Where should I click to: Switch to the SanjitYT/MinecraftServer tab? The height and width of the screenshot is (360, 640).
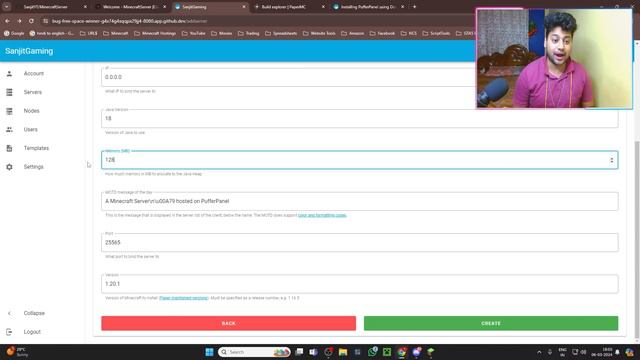(x=51, y=7)
